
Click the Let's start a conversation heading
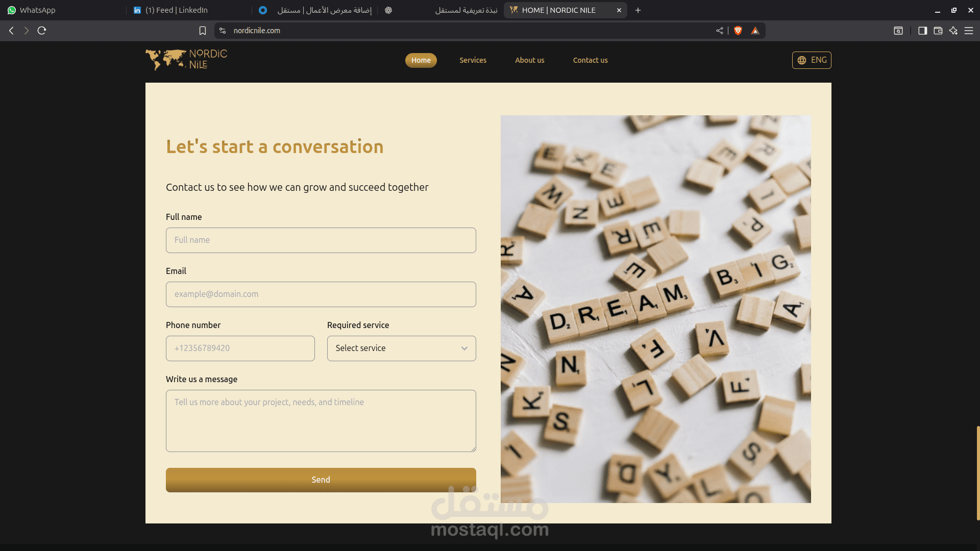tap(275, 147)
